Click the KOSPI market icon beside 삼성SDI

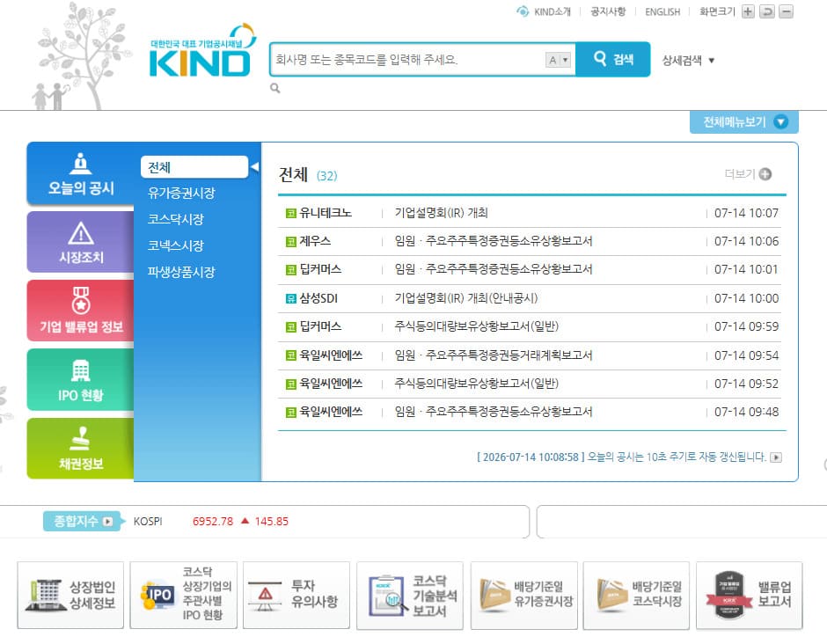290,299
